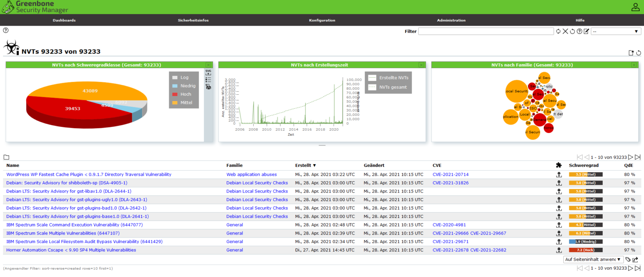Open the filter help icon
This screenshot has height=277, width=644.
tap(579, 31)
